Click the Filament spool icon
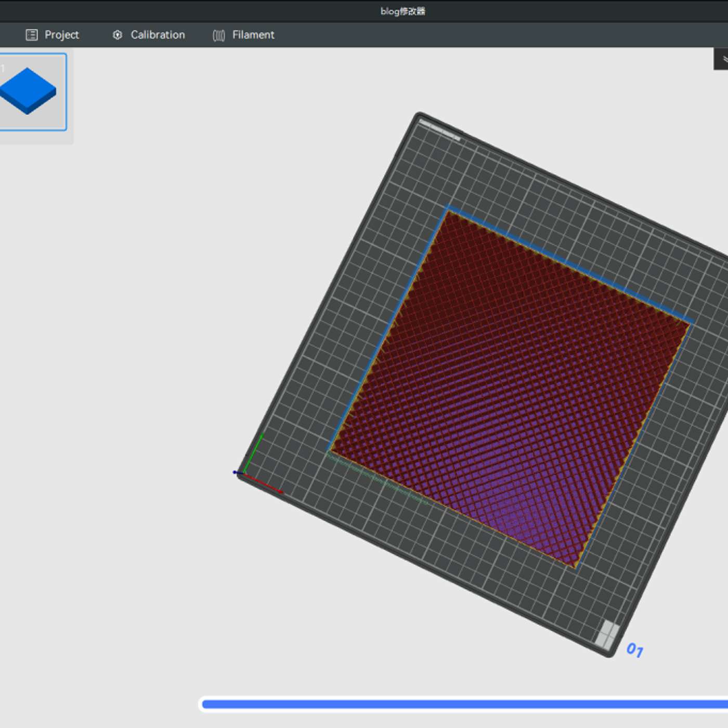728x728 pixels. click(219, 35)
